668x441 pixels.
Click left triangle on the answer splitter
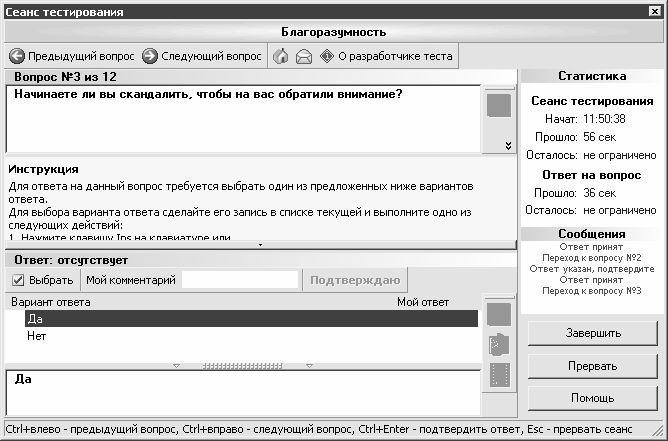pyautogui.click(x=176, y=366)
